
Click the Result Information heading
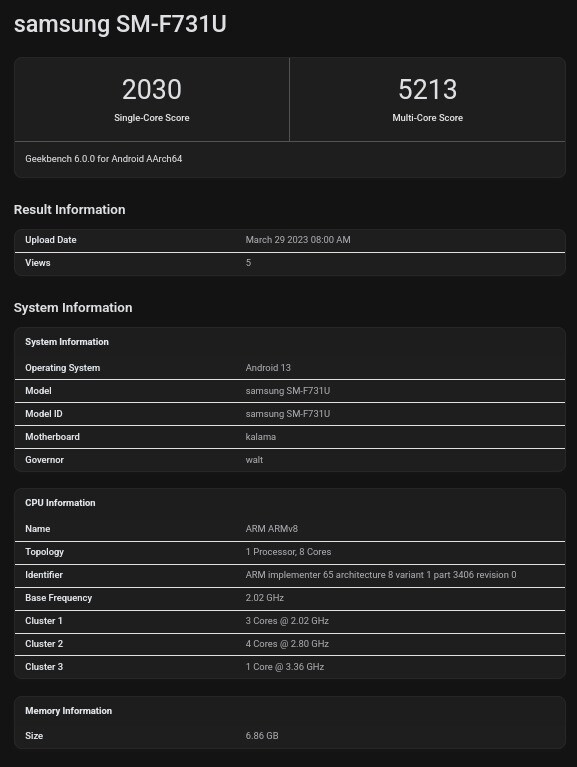pyautogui.click(x=69, y=210)
